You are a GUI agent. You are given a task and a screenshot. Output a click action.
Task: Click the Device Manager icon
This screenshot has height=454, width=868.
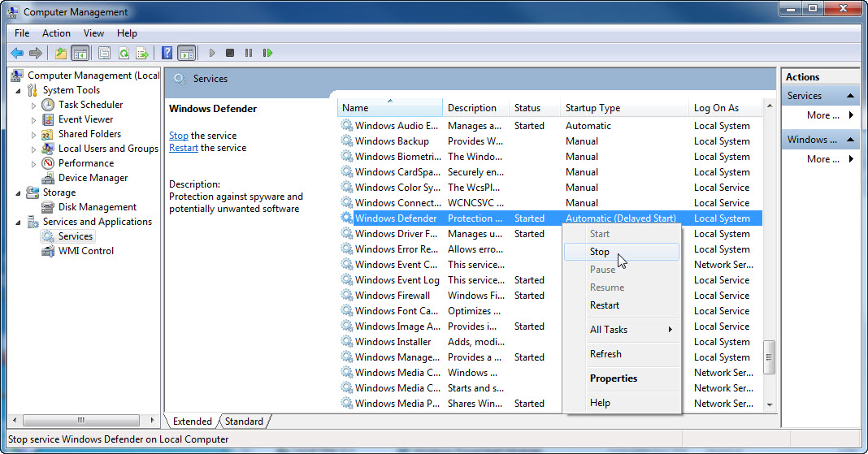pyautogui.click(x=48, y=178)
